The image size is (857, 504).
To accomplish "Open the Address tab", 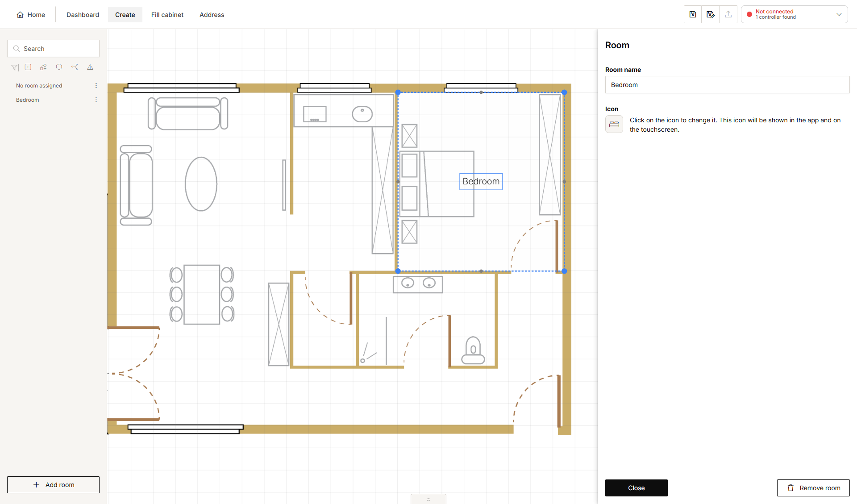I will [212, 15].
